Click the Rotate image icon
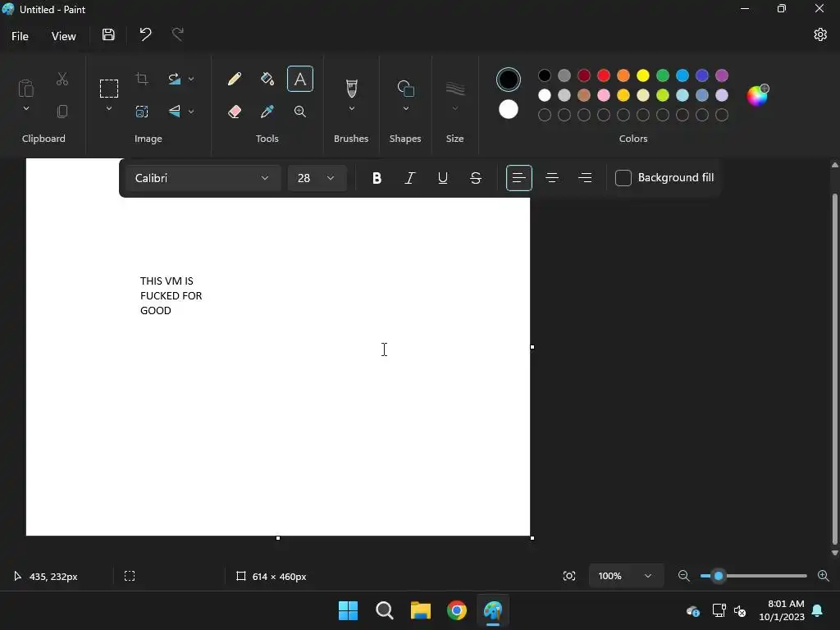 click(x=174, y=80)
